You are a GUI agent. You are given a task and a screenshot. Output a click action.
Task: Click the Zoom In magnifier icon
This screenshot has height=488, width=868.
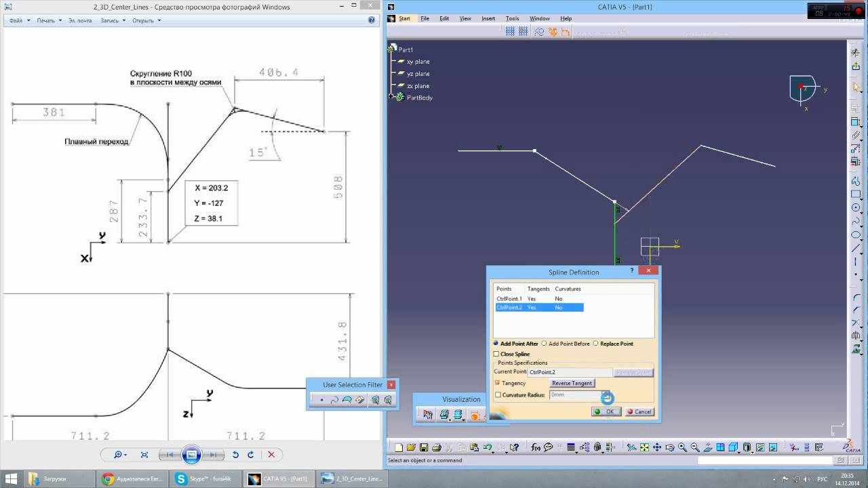(x=683, y=447)
